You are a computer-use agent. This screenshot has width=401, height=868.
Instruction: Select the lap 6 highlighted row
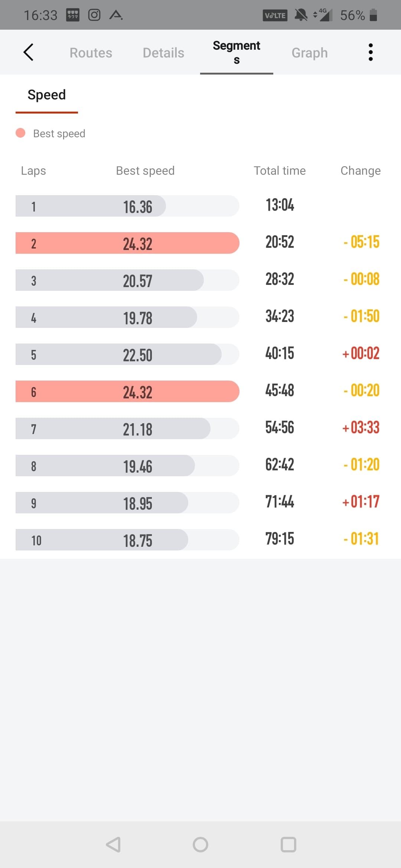(x=127, y=392)
